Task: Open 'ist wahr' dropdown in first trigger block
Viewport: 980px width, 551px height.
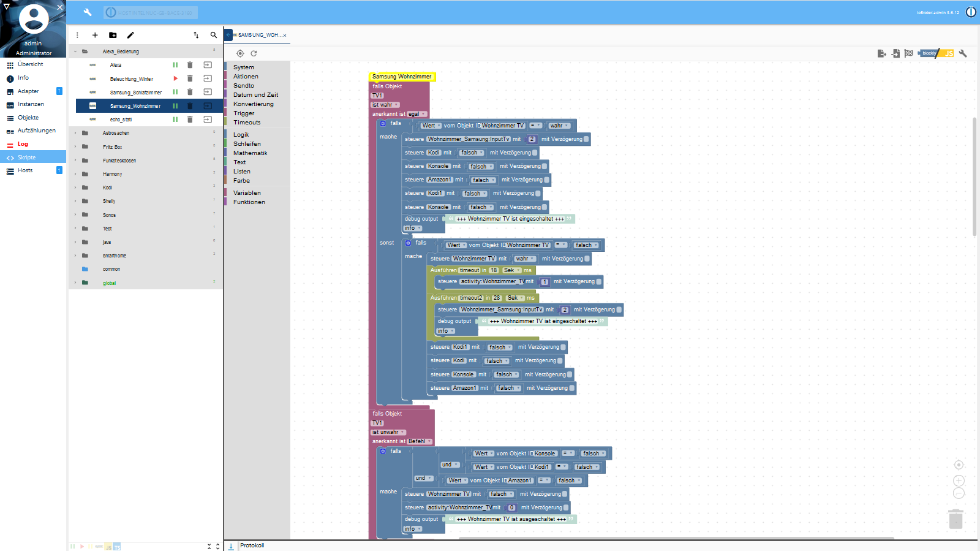Action: [x=385, y=105]
